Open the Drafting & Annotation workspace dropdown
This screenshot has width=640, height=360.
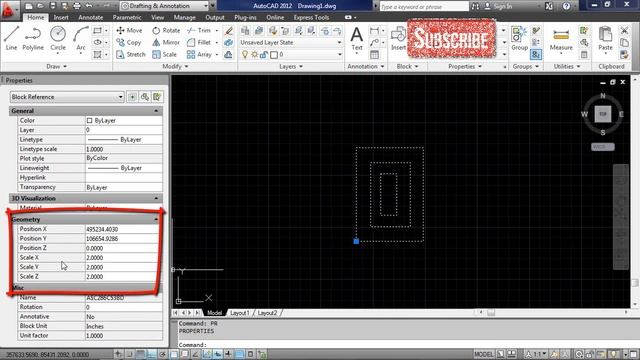[x=164, y=6]
